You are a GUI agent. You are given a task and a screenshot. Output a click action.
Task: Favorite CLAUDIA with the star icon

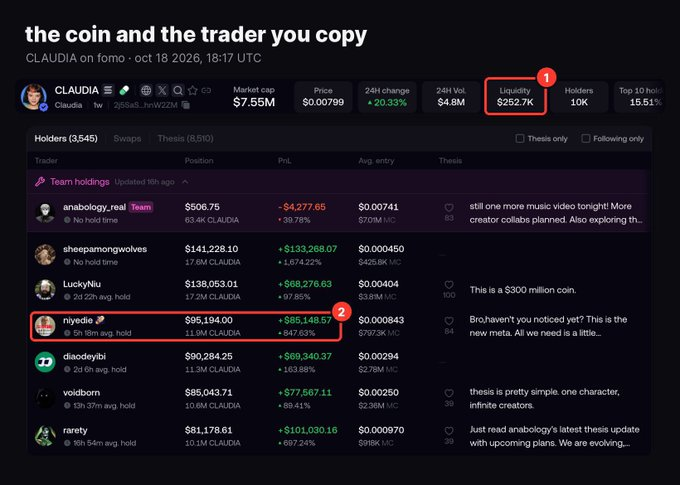193,90
